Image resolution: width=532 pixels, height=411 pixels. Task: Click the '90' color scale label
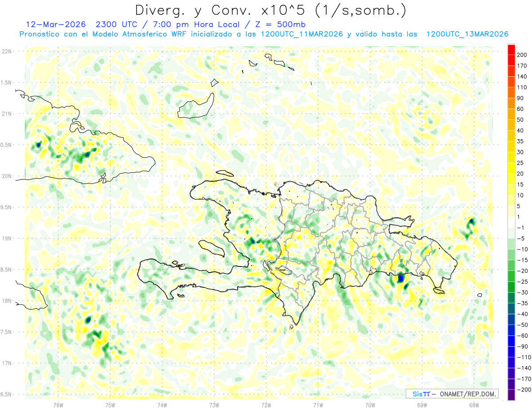(x=521, y=98)
